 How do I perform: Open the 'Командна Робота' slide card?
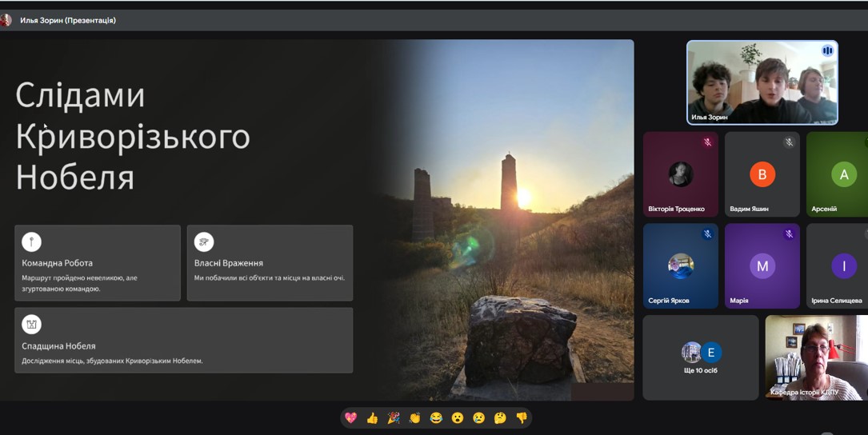tap(98, 263)
